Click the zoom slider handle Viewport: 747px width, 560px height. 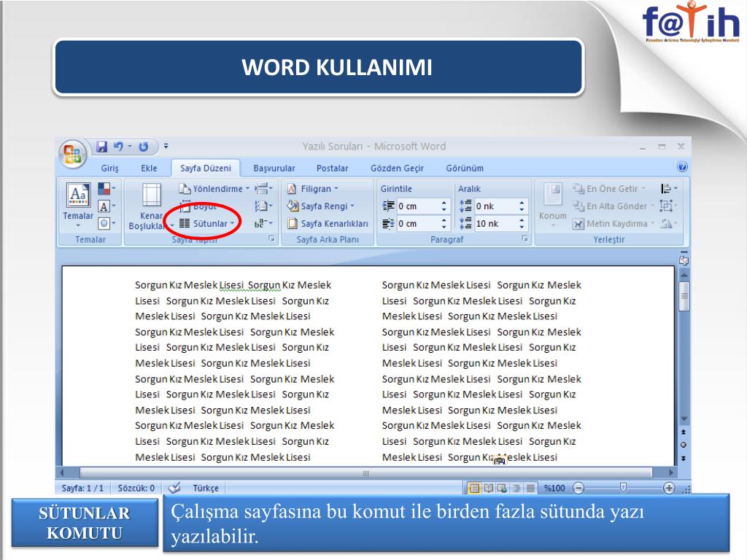pyautogui.click(x=623, y=488)
